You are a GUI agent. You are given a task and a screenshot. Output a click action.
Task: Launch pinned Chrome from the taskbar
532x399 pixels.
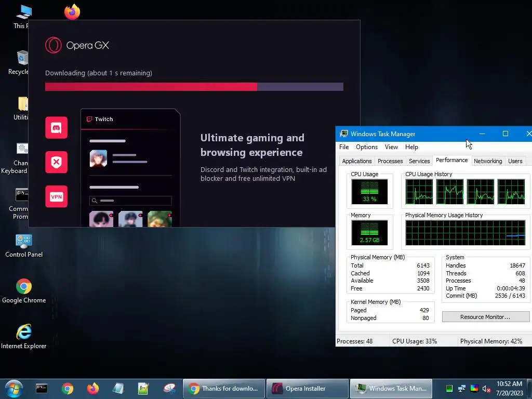(x=68, y=389)
